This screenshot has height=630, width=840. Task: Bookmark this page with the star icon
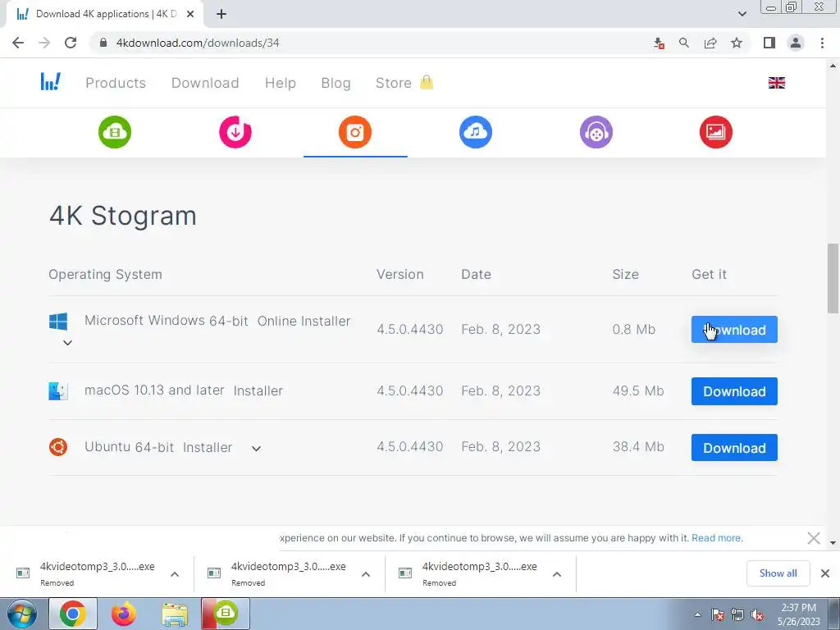pos(737,43)
